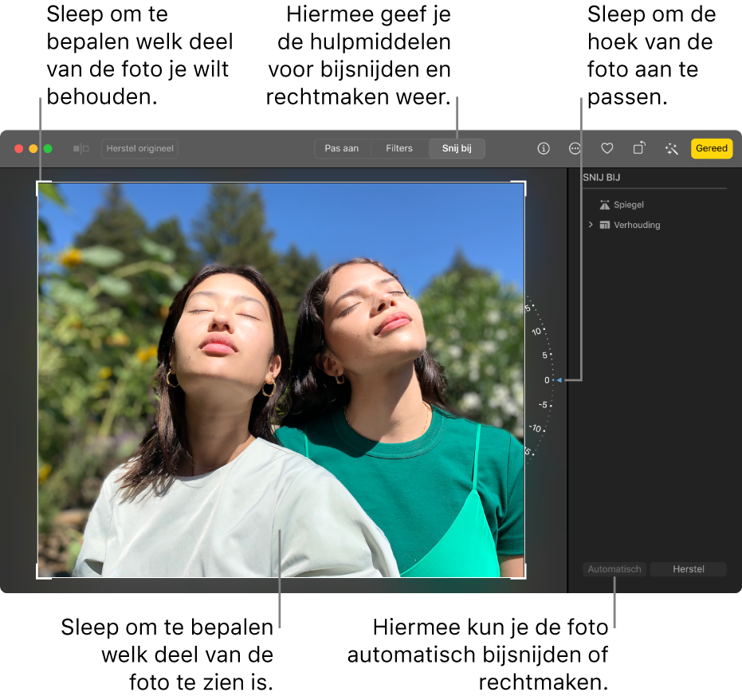Click the rotate photo icon
Viewport: 742px width, 700px height.
[639, 148]
